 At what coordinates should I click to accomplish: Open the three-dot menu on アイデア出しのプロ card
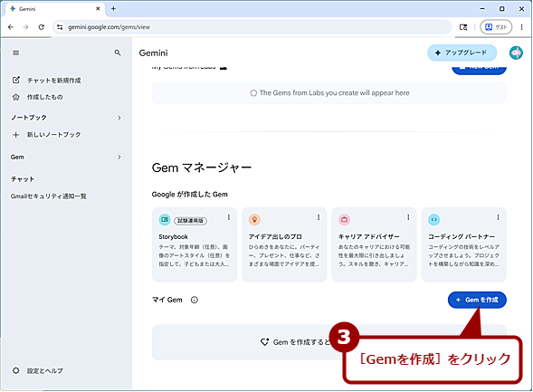(319, 217)
